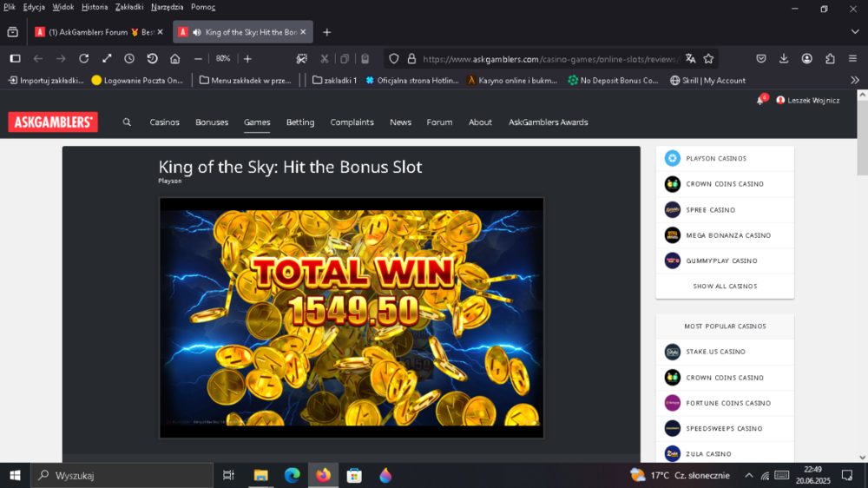Expand the list all tabs arrow
868x488 pixels.
855,32
